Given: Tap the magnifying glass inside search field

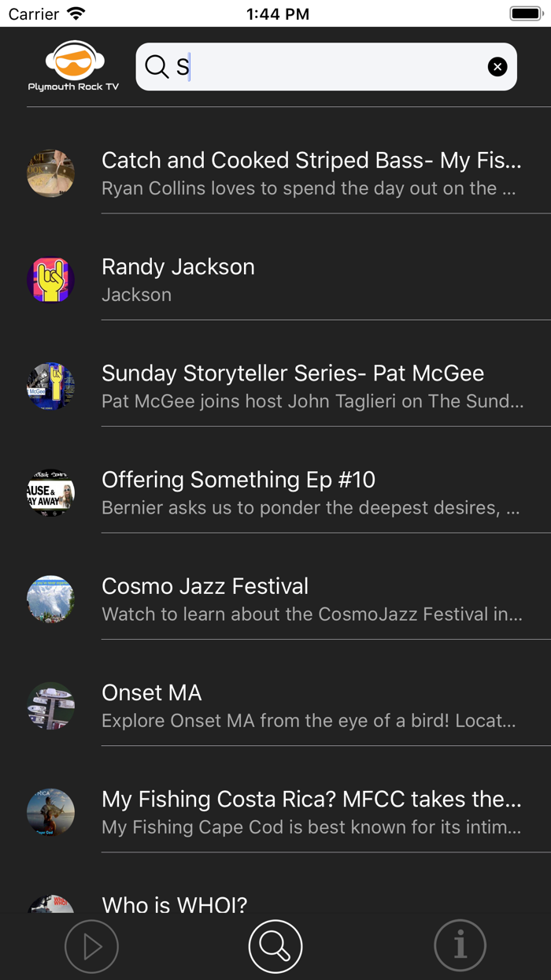Looking at the screenshot, I should pyautogui.click(x=157, y=66).
